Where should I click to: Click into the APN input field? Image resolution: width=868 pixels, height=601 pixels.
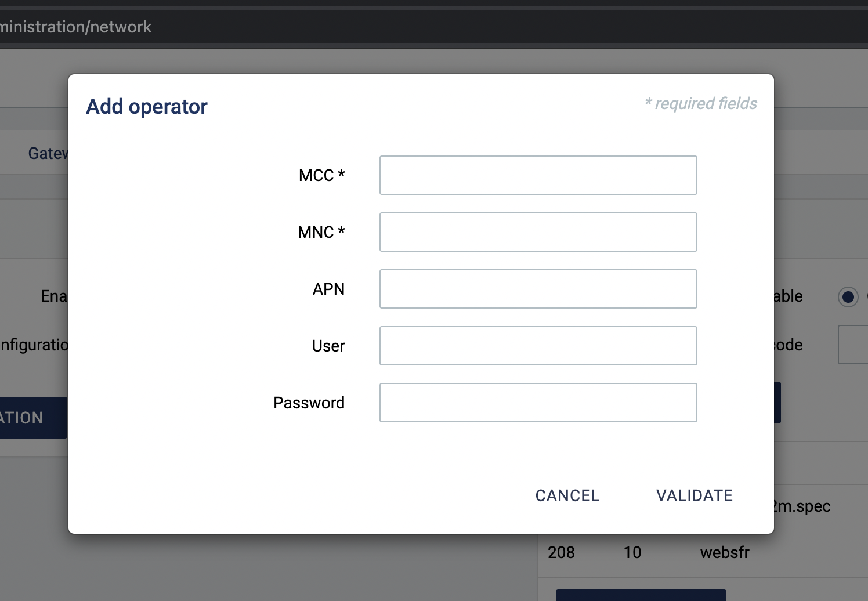(538, 289)
